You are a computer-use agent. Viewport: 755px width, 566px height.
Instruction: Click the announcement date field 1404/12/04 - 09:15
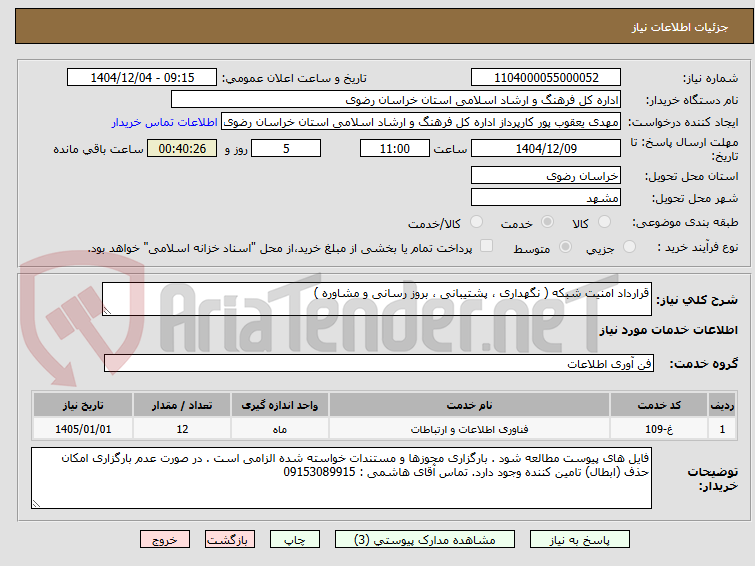pyautogui.click(x=142, y=78)
